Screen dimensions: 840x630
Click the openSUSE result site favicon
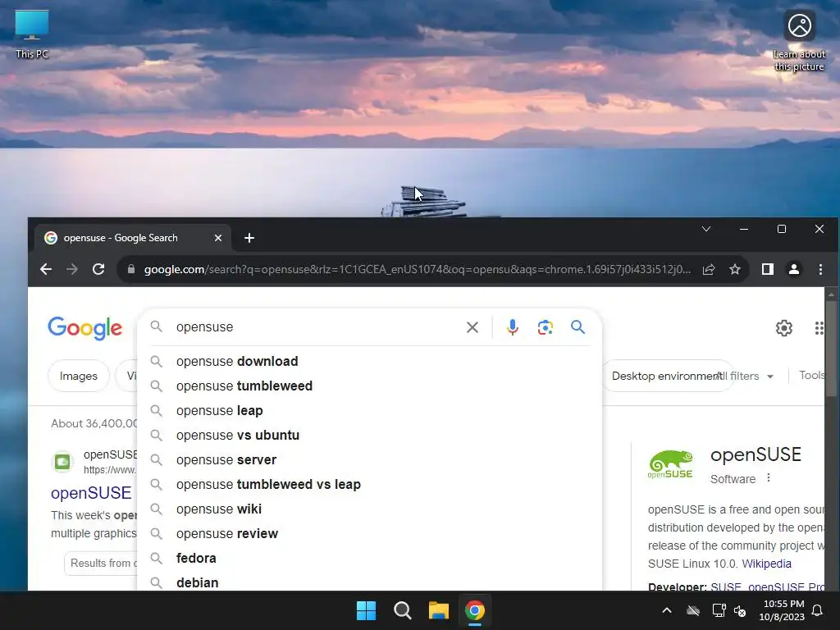[62, 462]
